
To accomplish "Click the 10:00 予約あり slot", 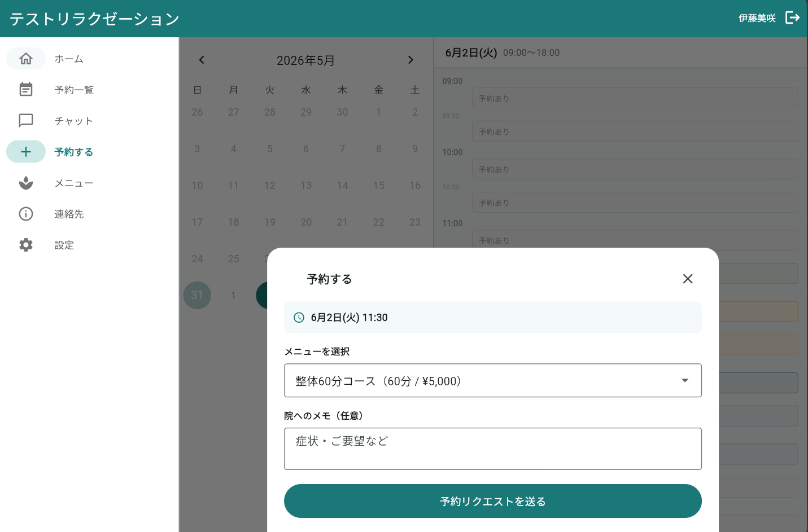I will (635, 169).
